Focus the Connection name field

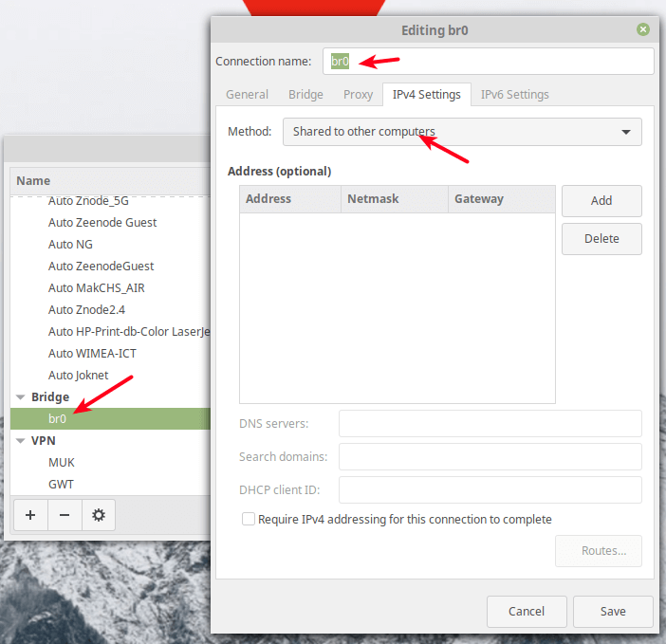click(488, 62)
